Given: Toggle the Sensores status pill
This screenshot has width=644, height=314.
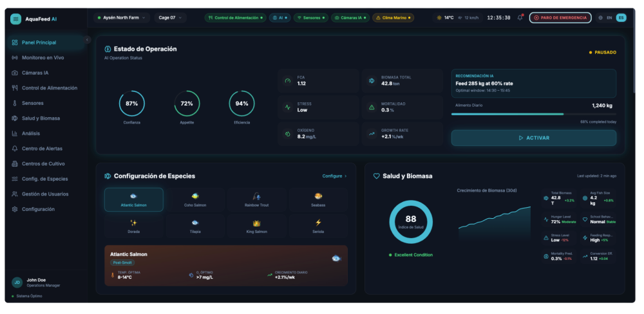Looking at the screenshot, I should (x=310, y=17).
